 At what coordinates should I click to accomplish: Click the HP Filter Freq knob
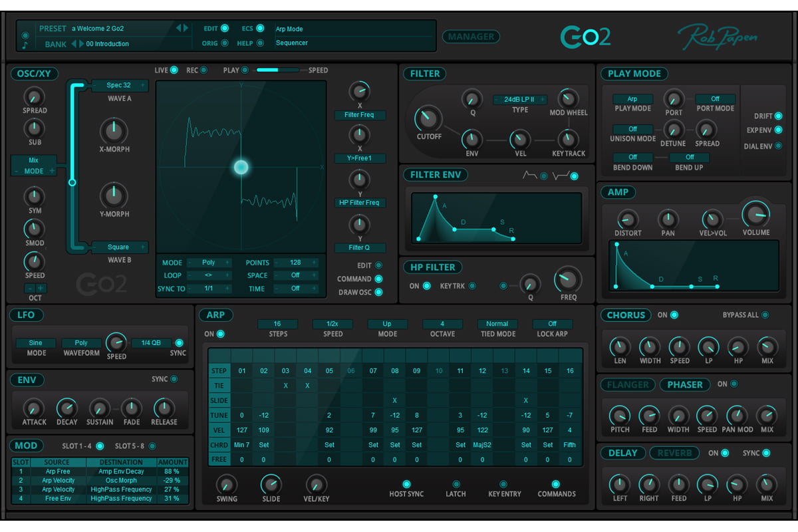[568, 279]
